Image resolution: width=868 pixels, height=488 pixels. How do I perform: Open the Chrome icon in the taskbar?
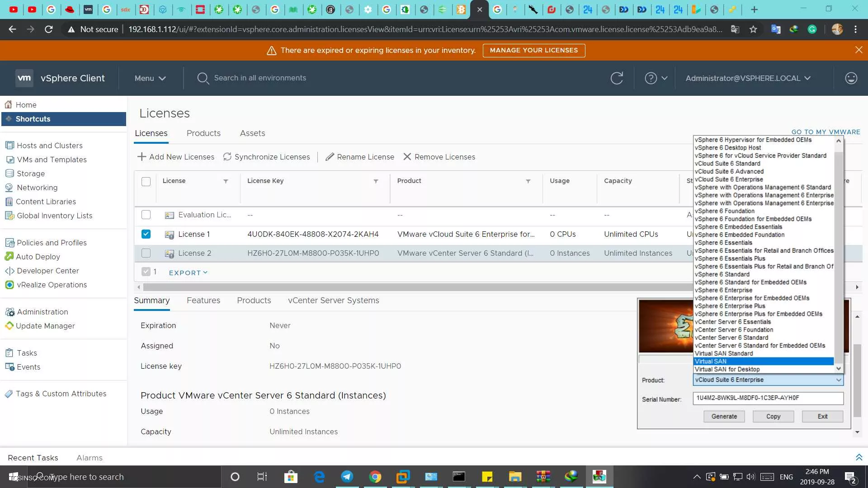375,477
